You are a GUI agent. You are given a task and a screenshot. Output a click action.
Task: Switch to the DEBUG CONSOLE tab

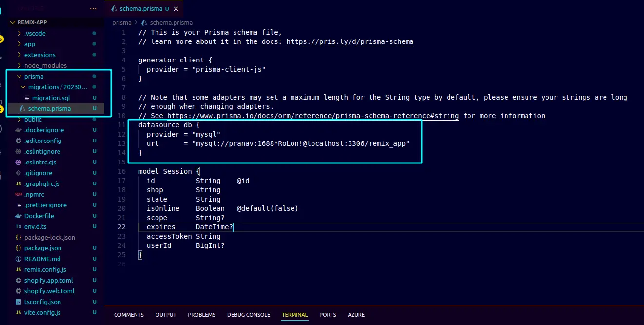pyautogui.click(x=249, y=315)
